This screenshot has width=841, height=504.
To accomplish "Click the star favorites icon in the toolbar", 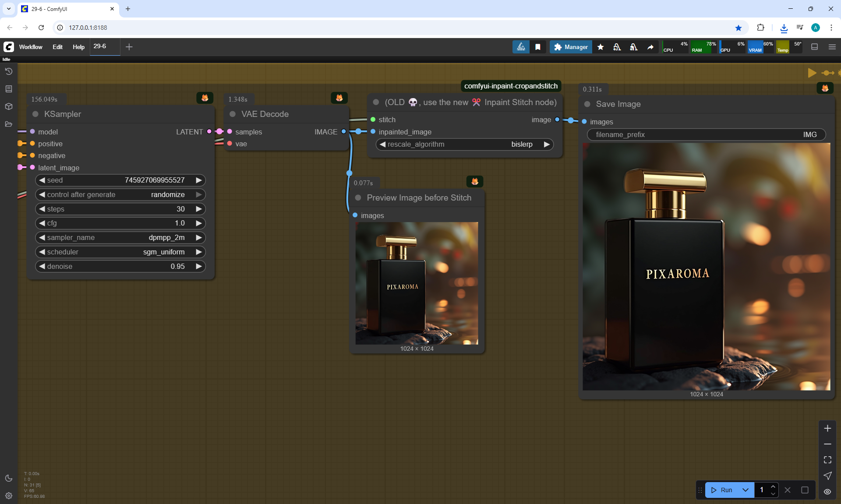I will click(x=601, y=47).
